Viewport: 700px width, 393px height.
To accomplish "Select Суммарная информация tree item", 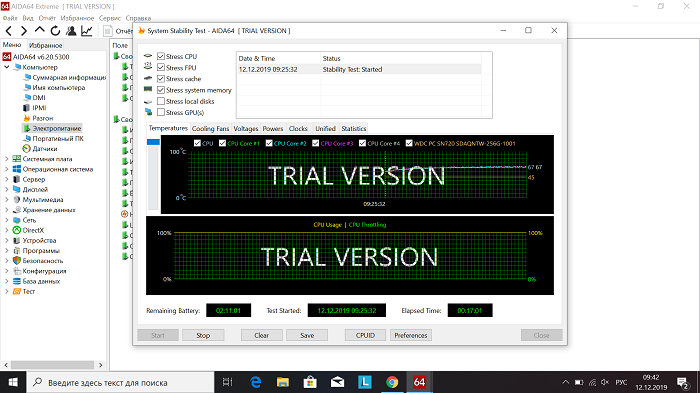I will coord(69,77).
